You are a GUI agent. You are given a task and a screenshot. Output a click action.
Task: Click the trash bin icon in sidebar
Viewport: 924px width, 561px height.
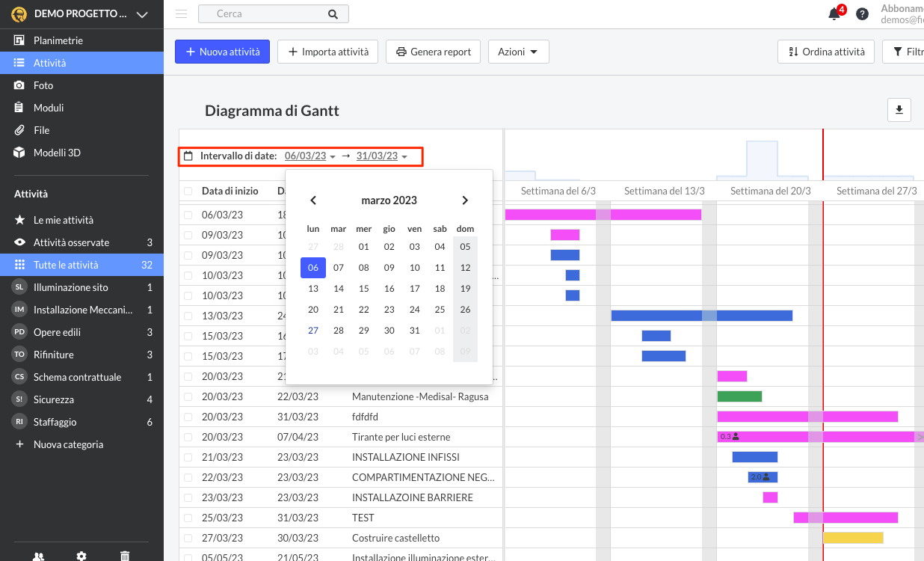pyautogui.click(x=125, y=556)
